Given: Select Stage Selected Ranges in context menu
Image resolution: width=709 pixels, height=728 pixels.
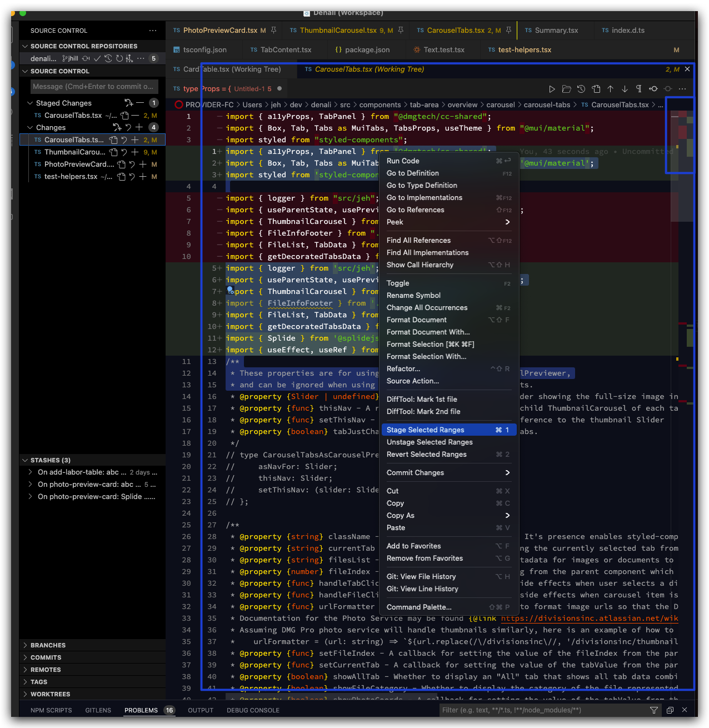Looking at the screenshot, I should coord(425,430).
